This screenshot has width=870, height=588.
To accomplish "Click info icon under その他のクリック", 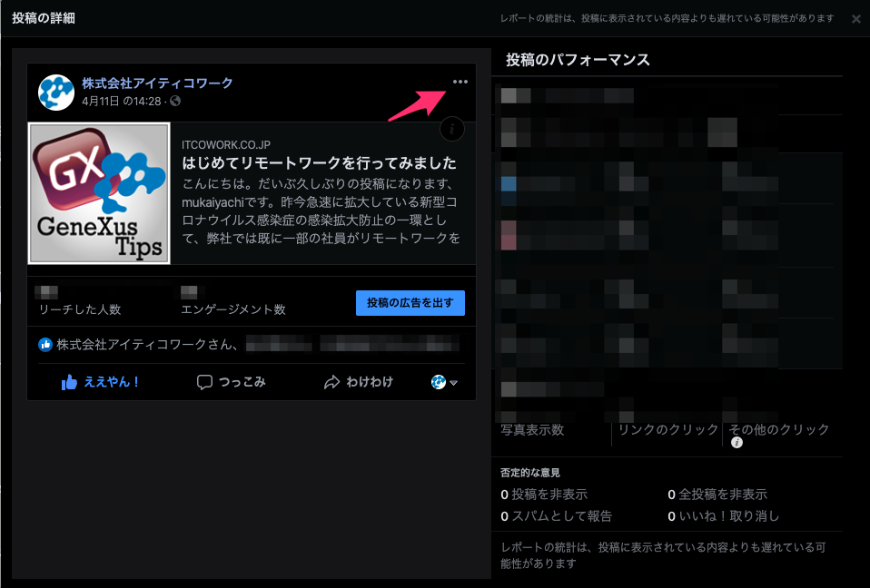I will tap(737, 442).
